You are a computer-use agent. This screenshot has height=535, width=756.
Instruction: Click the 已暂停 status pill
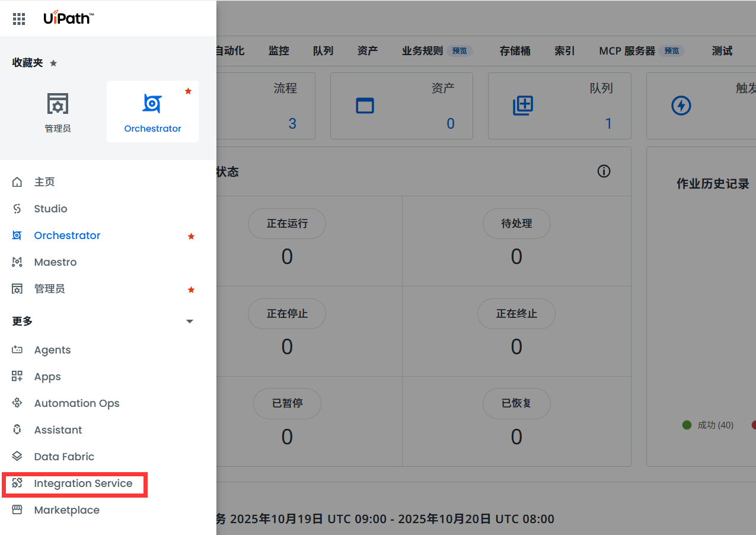pyautogui.click(x=287, y=403)
